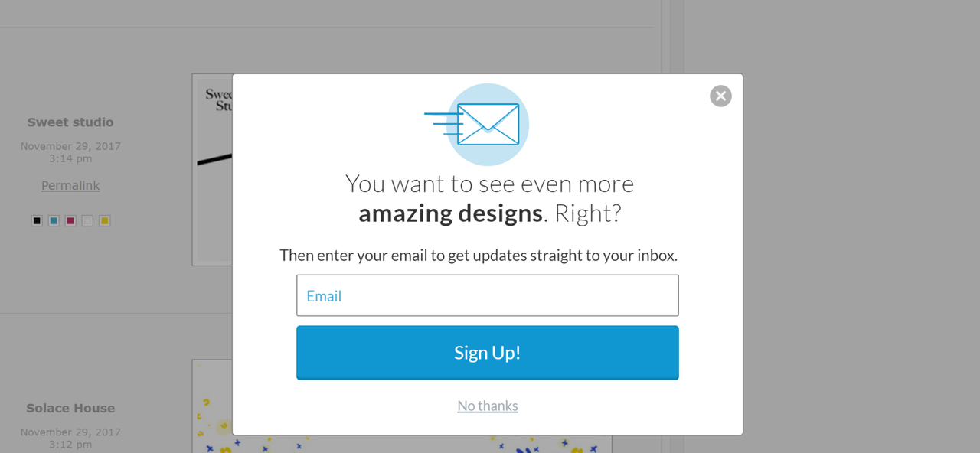Select the light gray color swatch

tap(87, 220)
